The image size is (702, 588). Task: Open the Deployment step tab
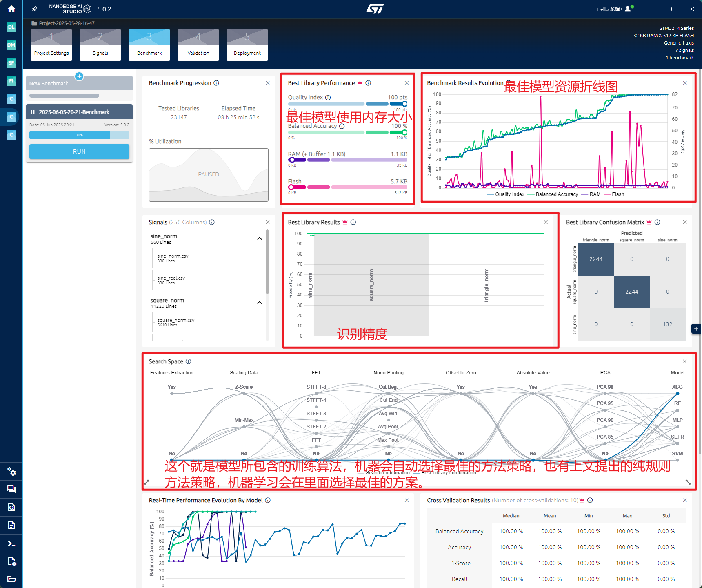[x=247, y=45]
